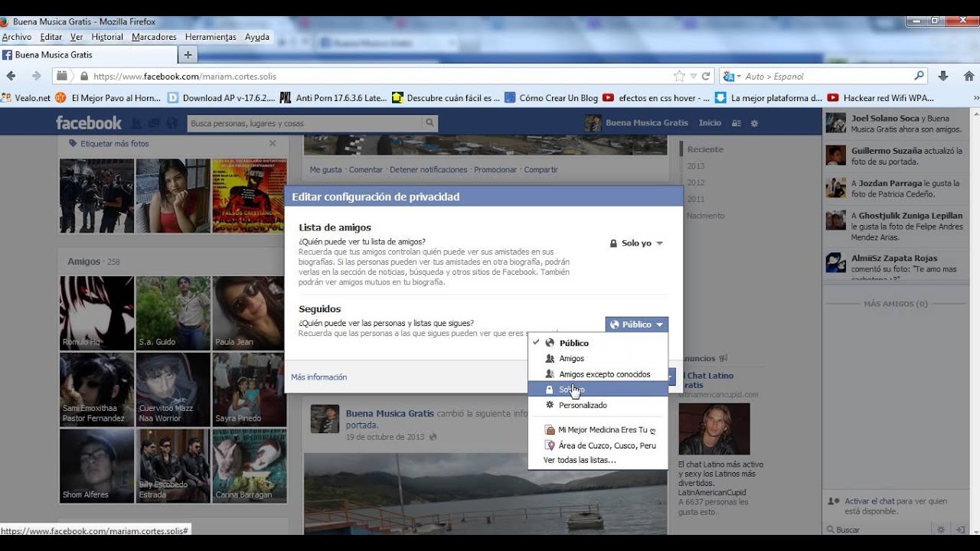
Task: Select Amigos in the privacy menu
Action: tap(598, 358)
